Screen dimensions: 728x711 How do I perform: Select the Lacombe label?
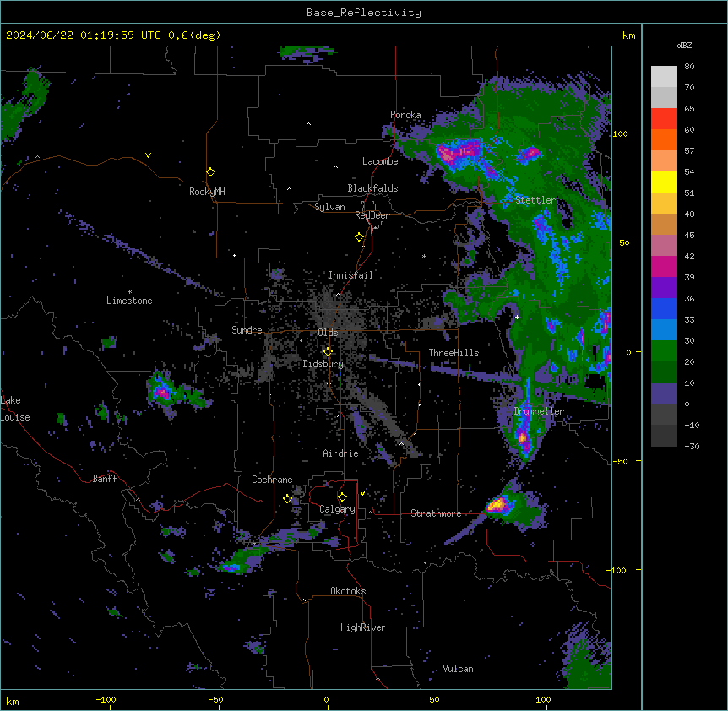pos(380,161)
